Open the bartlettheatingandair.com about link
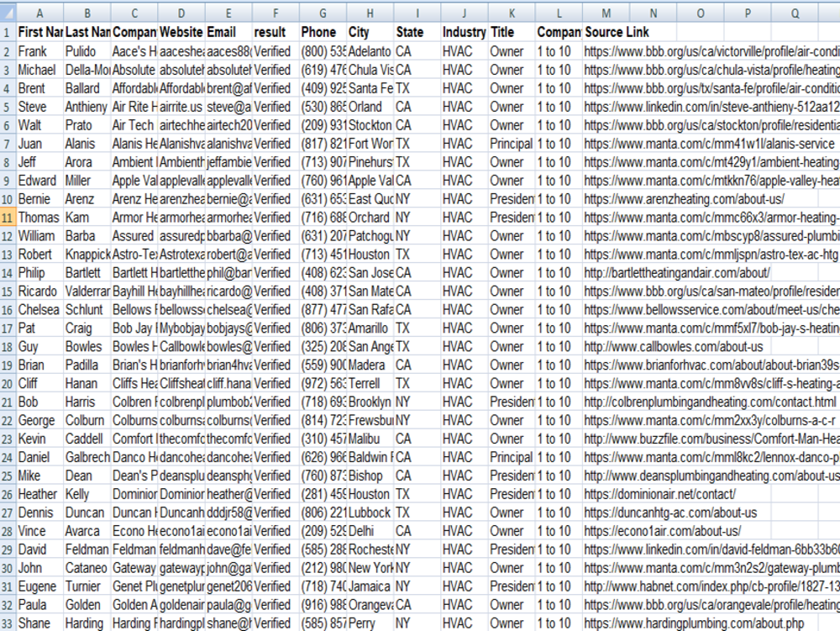Image resolution: width=840 pixels, height=631 pixels. pyautogui.click(x=676, y=273)
